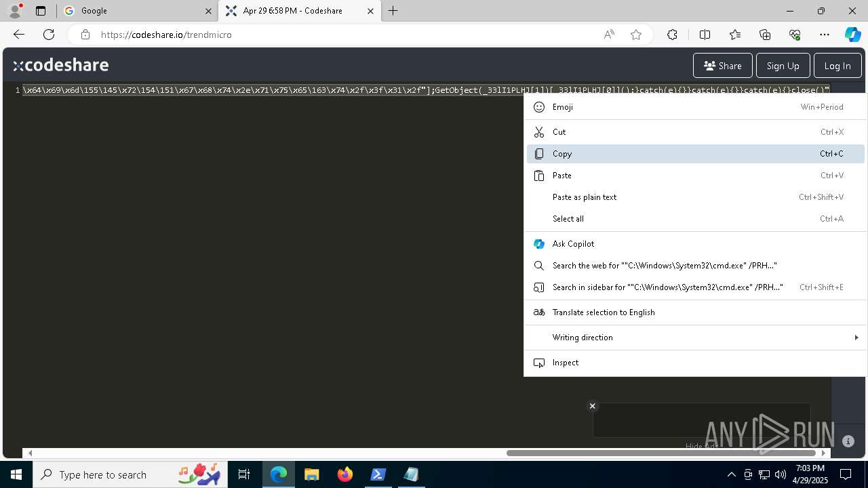The image size is (868, 488).
Task: Open a new browser tab
Action: tap(393, 11)
